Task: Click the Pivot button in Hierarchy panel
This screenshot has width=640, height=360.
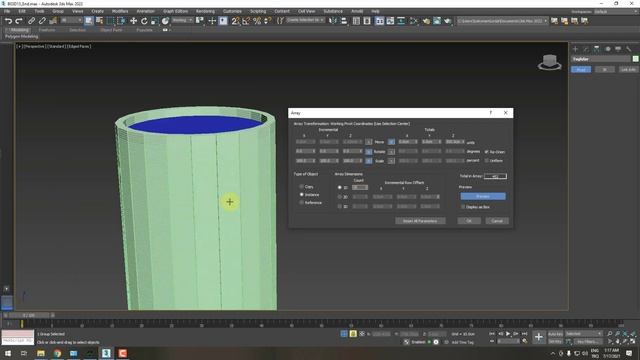Action: coord(581,70)
